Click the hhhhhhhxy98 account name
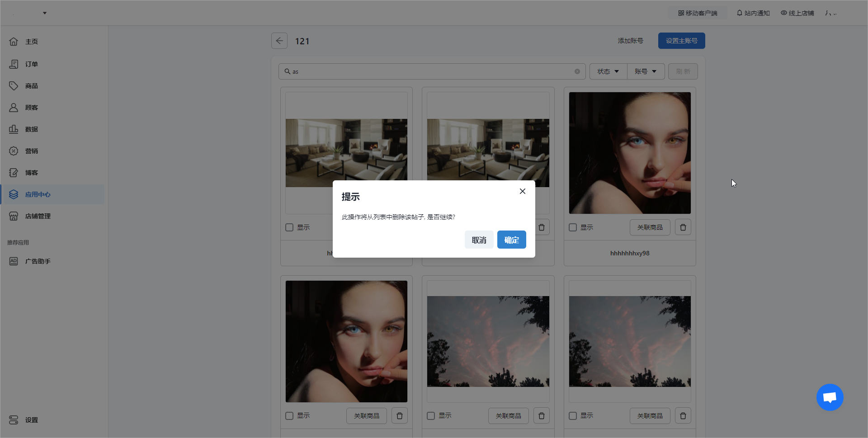The height and width of the screenshot is (438, 868). tap(630, 253)
